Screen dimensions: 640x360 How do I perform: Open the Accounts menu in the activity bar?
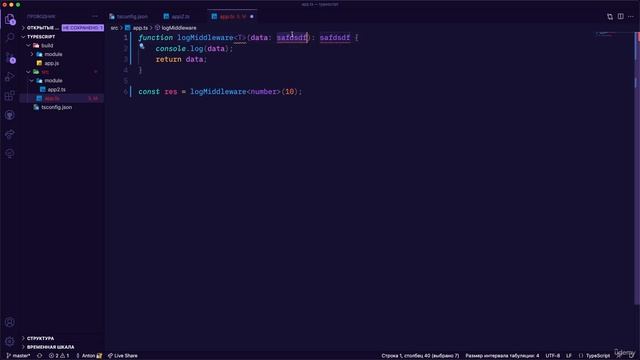pos(10,322)
